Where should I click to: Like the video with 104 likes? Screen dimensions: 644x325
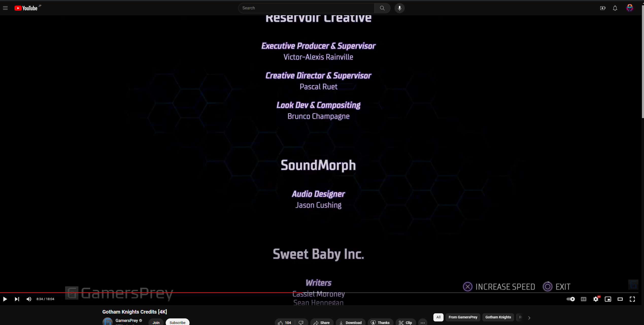(x=285, y=322)
